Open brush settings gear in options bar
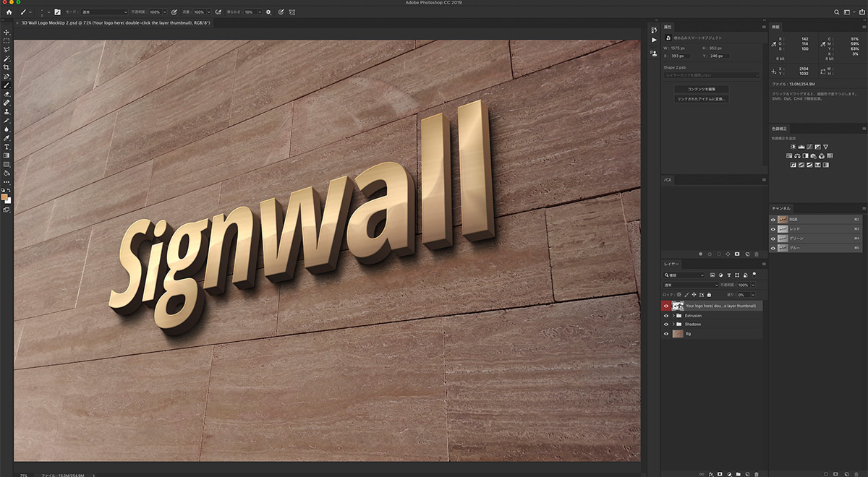This screenshot has width=868, height=477. [268, 12]
